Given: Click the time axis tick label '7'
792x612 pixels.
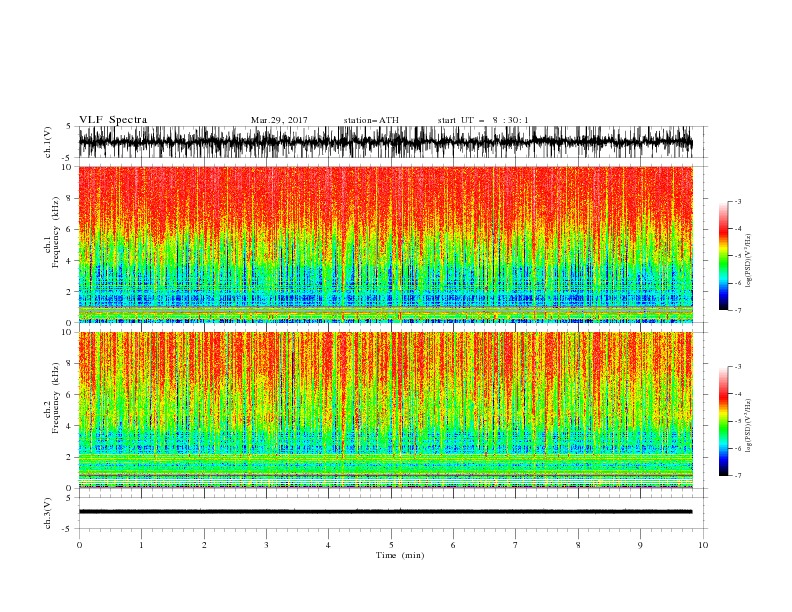Looking at the screenshot, I should coord(516,545).
